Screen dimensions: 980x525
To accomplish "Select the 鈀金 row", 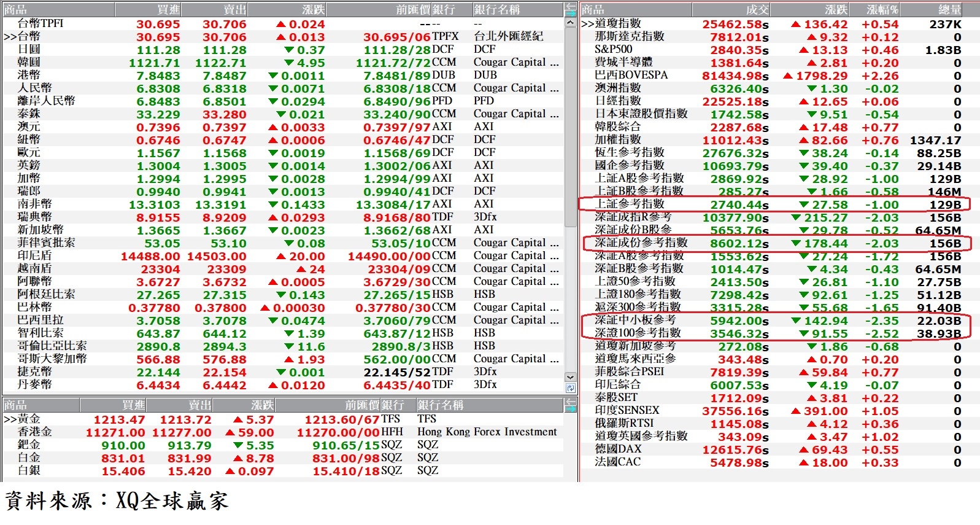I will [282, 445].
